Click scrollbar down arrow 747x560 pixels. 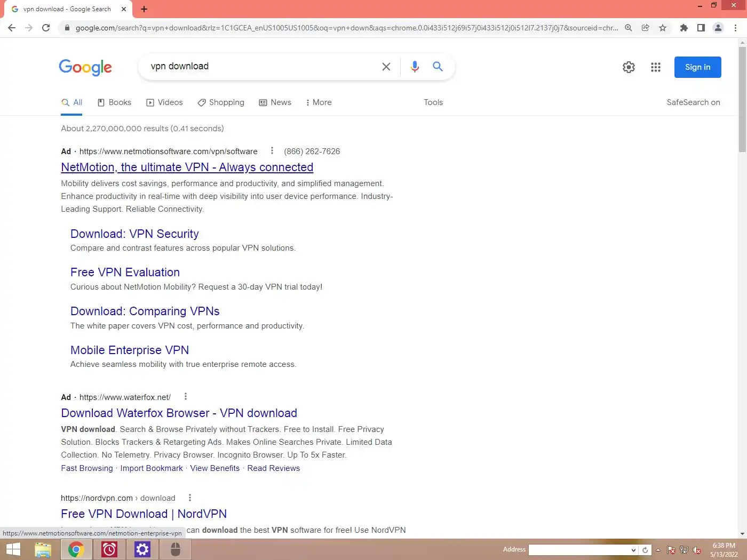tap(742, 534)
